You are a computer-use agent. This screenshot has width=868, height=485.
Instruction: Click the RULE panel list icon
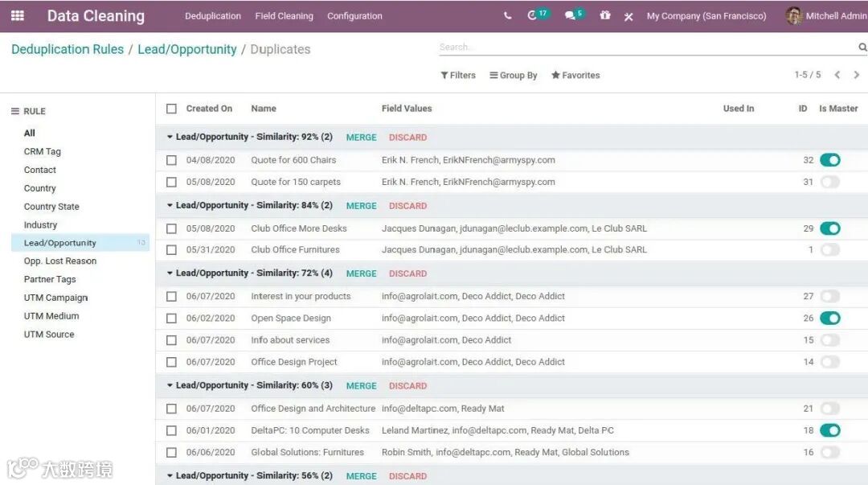pyautogui.click(x=15, y=111)
